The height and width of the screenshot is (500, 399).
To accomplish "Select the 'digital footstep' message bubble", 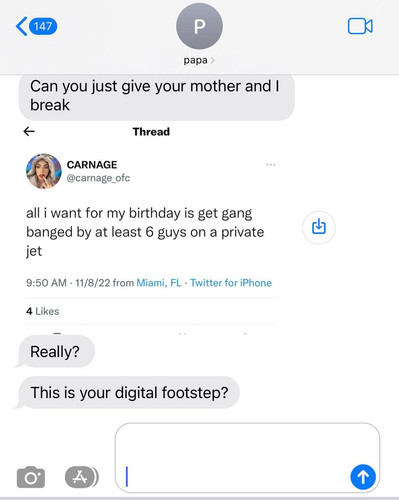I will coord(129,392).
